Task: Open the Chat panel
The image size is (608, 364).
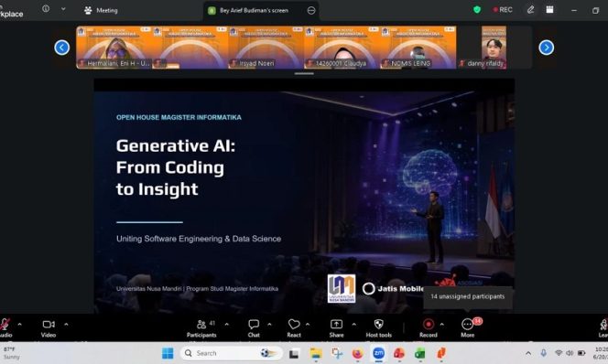Action: [x=254, y=328]
